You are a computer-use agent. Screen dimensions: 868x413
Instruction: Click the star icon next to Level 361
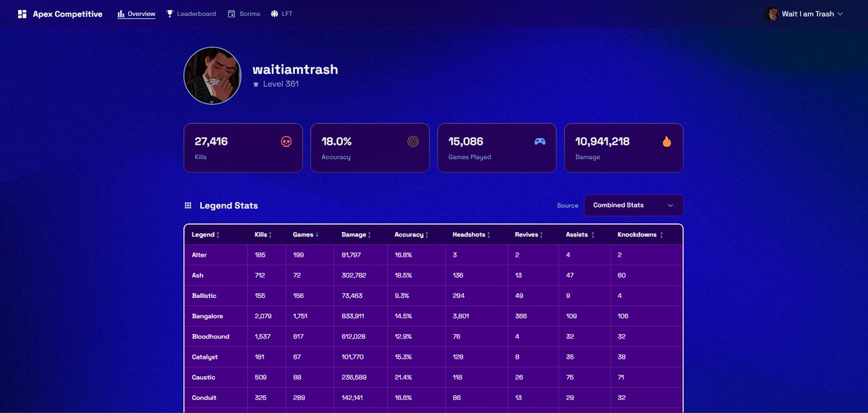pyautogui.click(x=256, y=84)
